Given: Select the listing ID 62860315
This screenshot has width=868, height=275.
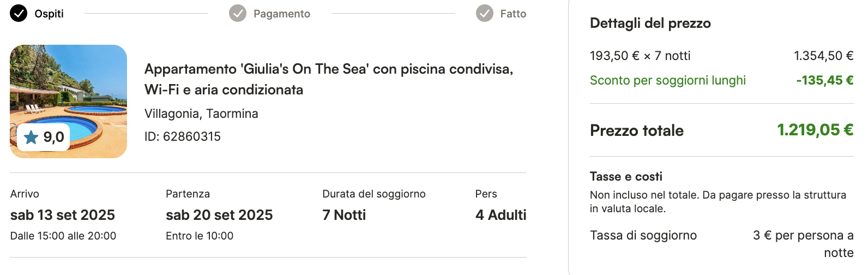Looking at the screenshot, I should [x=183, y=136].
